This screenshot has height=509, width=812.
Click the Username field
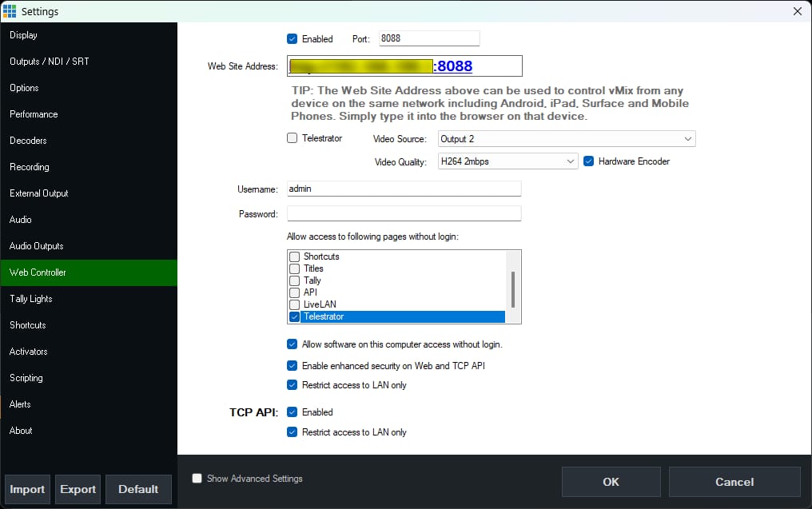pos(404,189)
